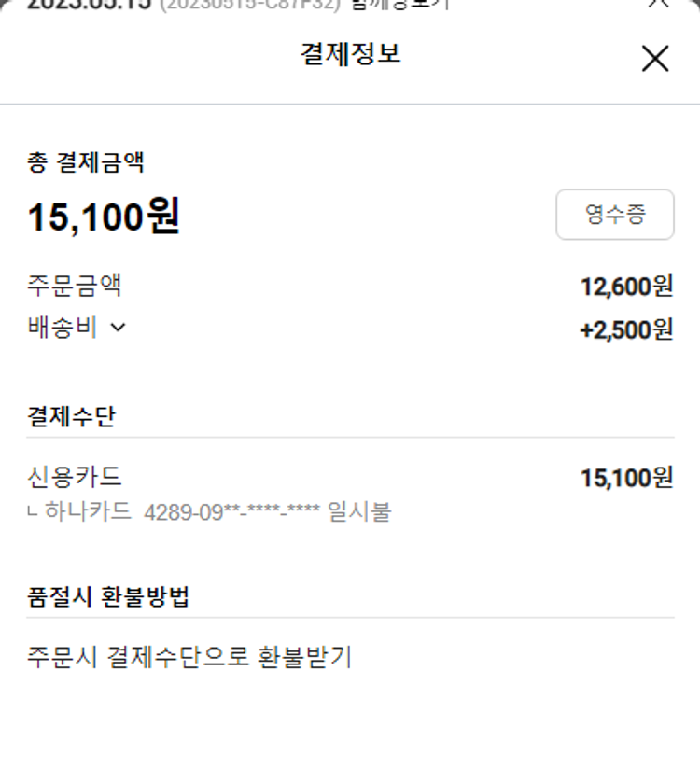Screen dimensions: 700x769
Task: Click the 결제수단 section heading
Action: click(x=71, y=416)
